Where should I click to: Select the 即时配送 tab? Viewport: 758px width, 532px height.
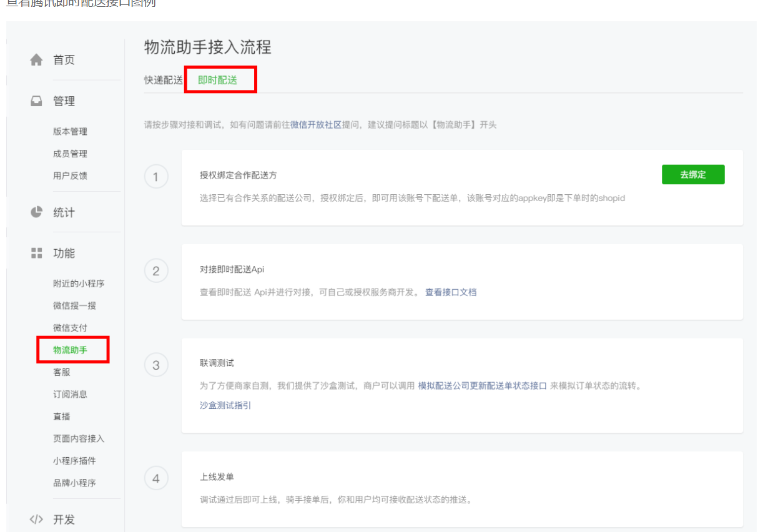click(217, 80)
